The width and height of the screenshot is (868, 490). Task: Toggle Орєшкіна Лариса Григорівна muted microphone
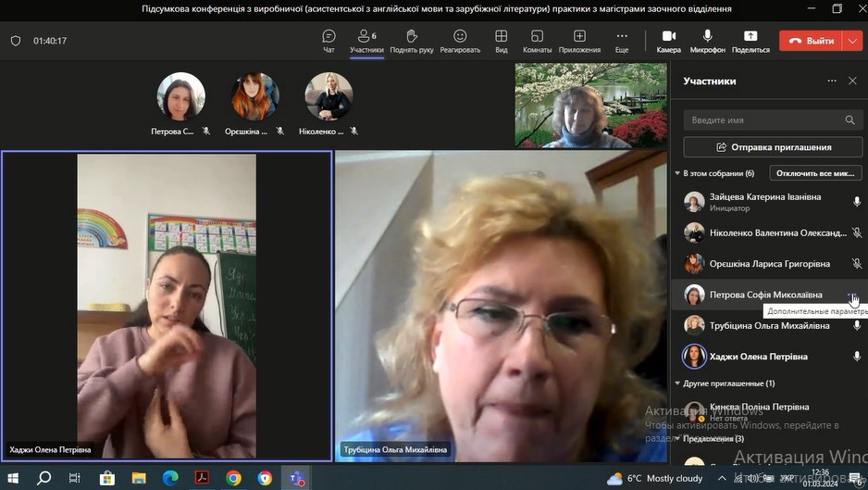[x=856, y=264]
